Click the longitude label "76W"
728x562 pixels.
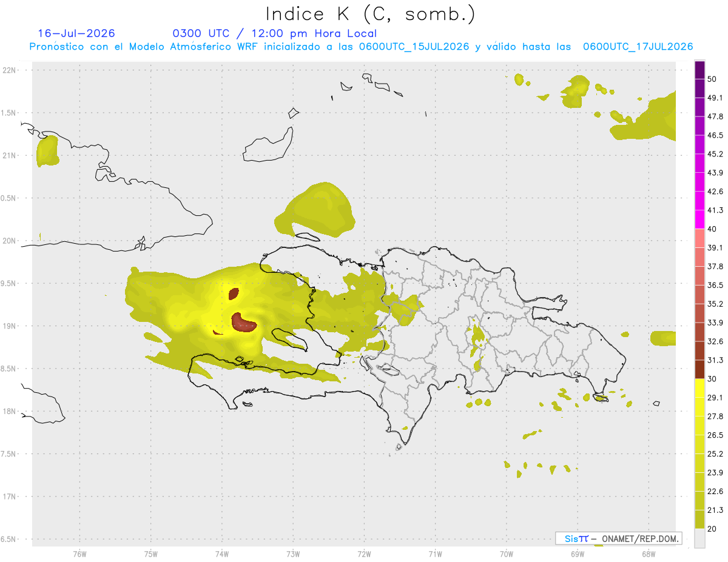click(79, 553)
